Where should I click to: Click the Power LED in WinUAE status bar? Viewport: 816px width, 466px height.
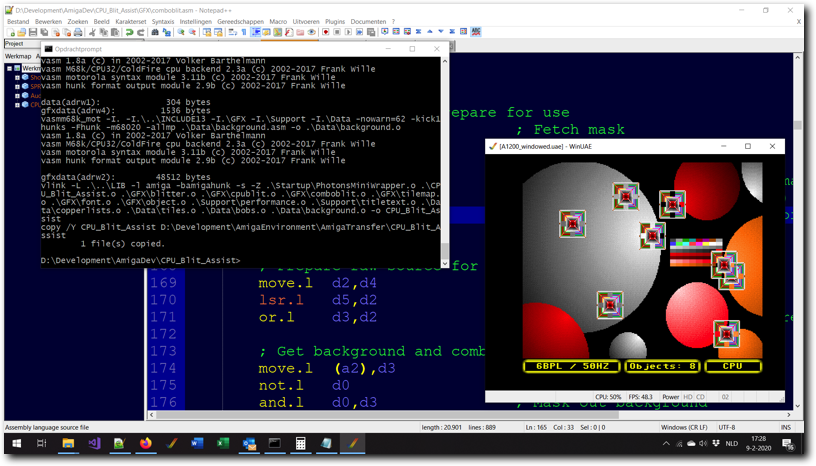click(x=671, y=397)
